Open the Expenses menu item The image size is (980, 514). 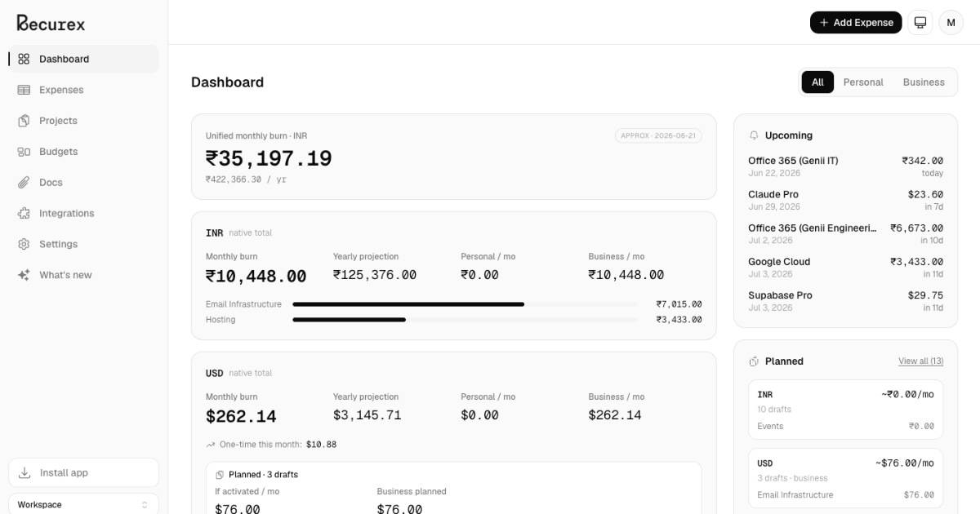point(83,90)
